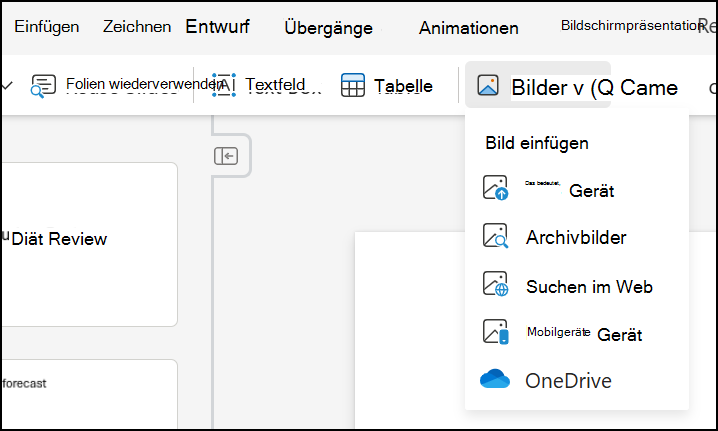
Task: Click the Folien wiederverwenden label
Action: pyautogui.click(x=145, y=84)
